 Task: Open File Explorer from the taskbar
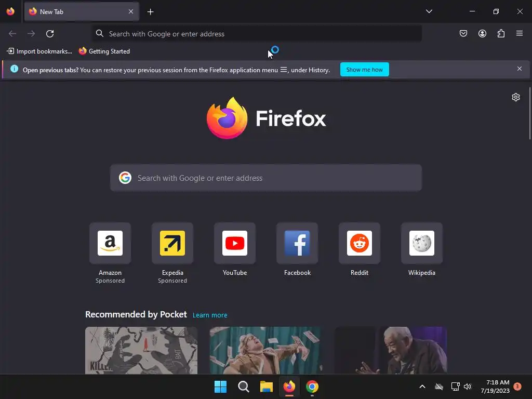pyautogui.click(x=267, y=387)
